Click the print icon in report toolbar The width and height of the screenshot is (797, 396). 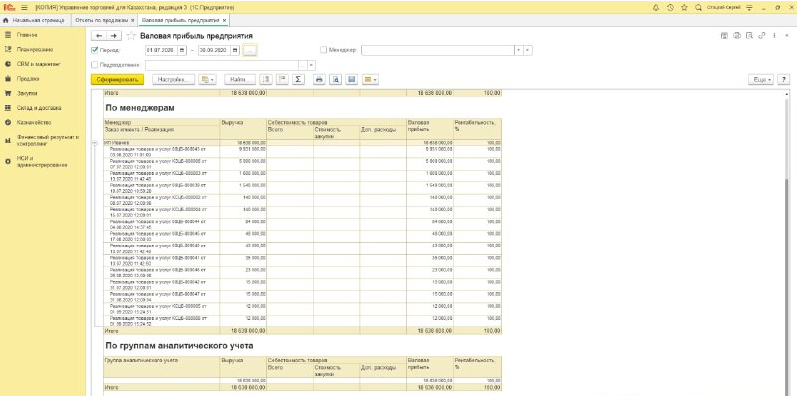click(x=319, y=79)
